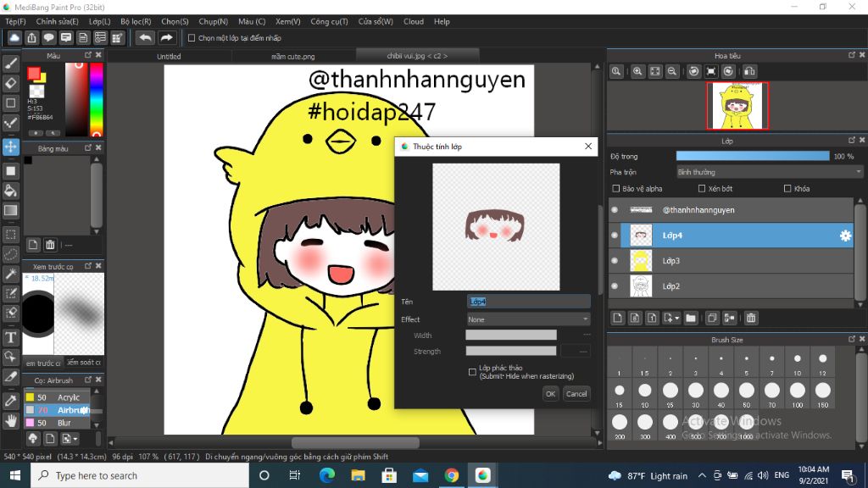Open Chrome from the taskbar
The image size is (868, 488).
tap(451, 475)
